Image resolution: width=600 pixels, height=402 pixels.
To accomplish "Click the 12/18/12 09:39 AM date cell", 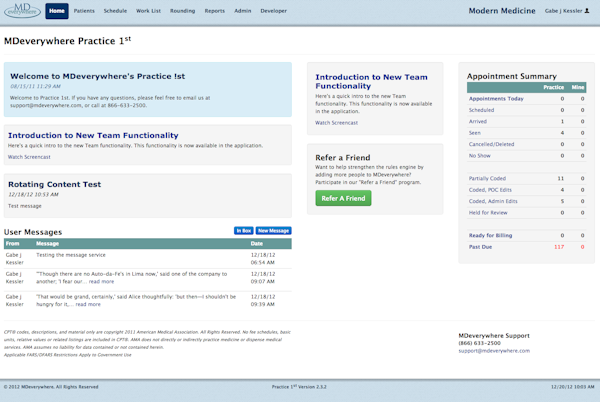I will 263,301.
